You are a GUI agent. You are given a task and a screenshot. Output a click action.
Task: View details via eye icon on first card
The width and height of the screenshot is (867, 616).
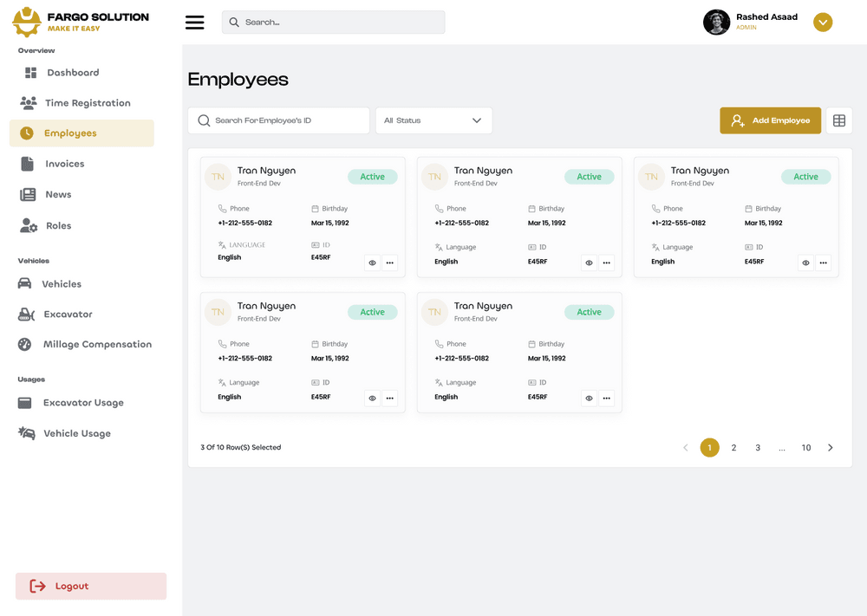pyautogui.click(x=372, y=263)
